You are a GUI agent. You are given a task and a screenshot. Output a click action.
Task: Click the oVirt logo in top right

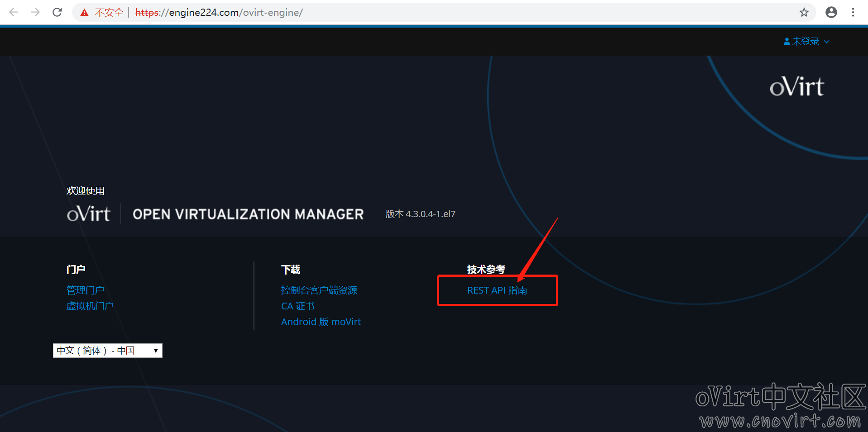797,86
